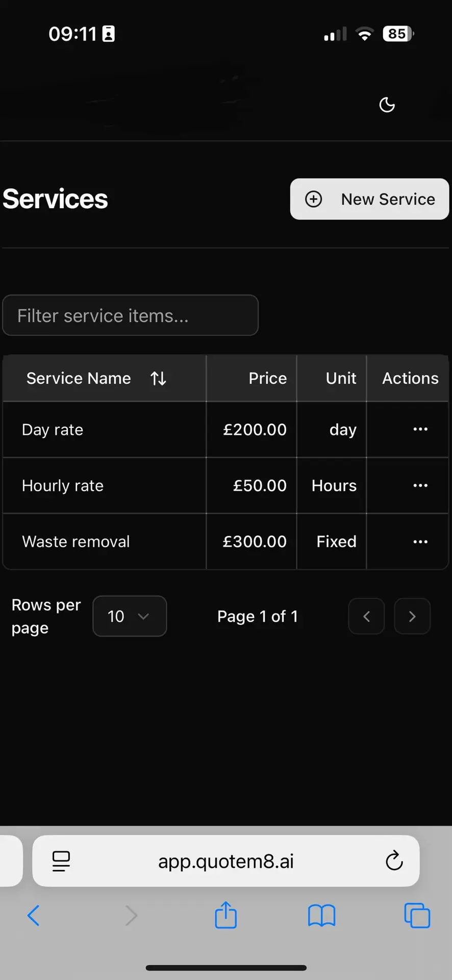This screenshot has height=980, width=452.
Task: Expand the rows per page dropdown
Action: (x=130, y=616)
